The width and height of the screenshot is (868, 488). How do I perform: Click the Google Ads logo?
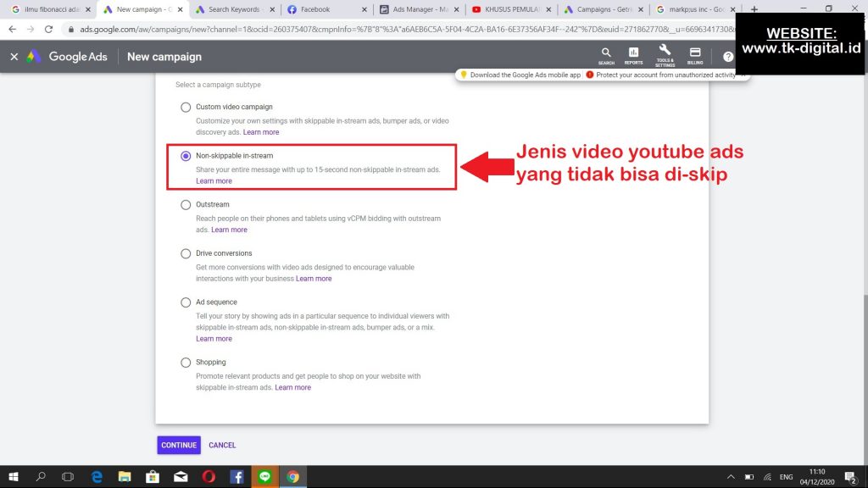(34, 57)
